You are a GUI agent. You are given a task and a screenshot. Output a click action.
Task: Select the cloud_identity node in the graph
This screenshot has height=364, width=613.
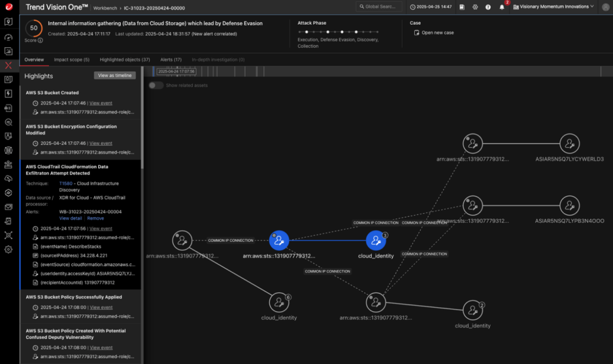pyautogui.click(x=377, y=241)
